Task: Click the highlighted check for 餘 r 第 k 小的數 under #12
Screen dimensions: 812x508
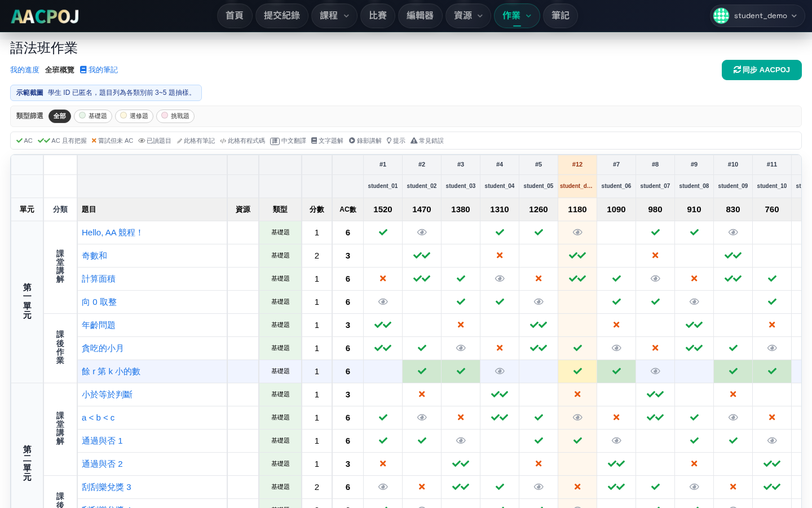Action: click(x=577, y=371)
